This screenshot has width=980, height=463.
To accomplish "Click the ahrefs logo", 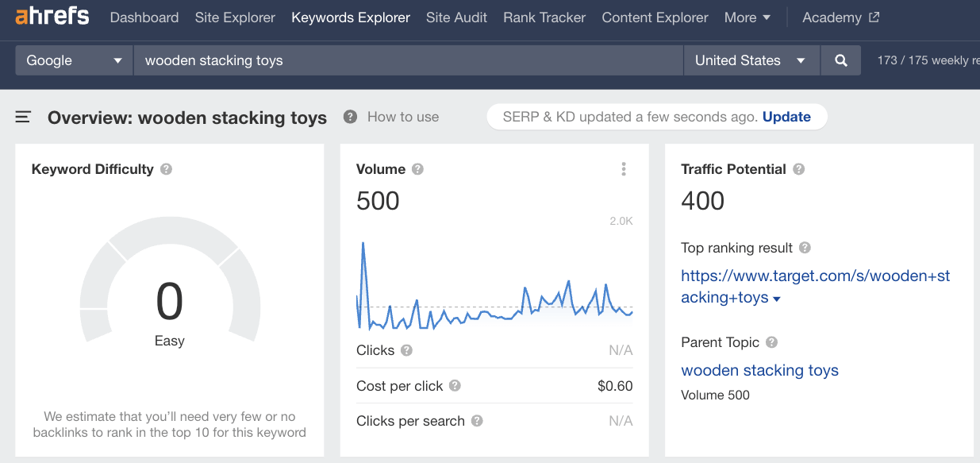I will point(51,16).
